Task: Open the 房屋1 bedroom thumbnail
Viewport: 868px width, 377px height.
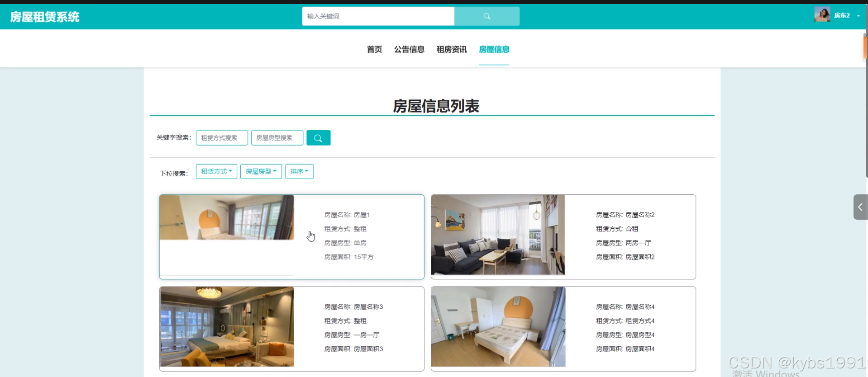Action: tap(227, 217)
